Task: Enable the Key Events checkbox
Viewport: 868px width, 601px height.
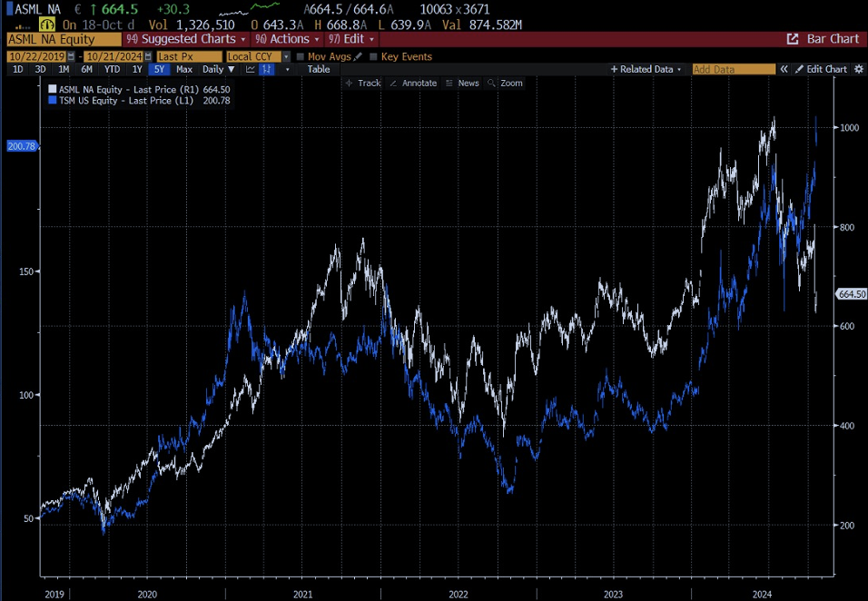Action: 374,56
